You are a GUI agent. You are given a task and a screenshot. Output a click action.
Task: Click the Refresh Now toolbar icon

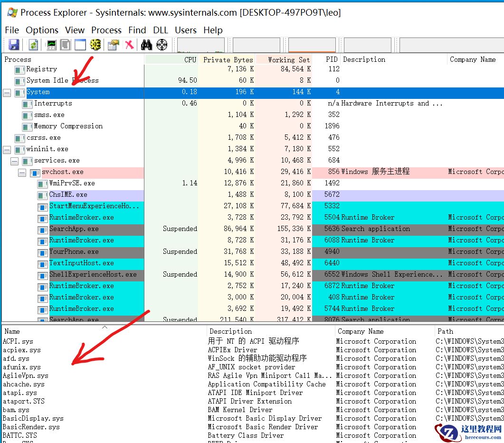[x=32, y=45]
